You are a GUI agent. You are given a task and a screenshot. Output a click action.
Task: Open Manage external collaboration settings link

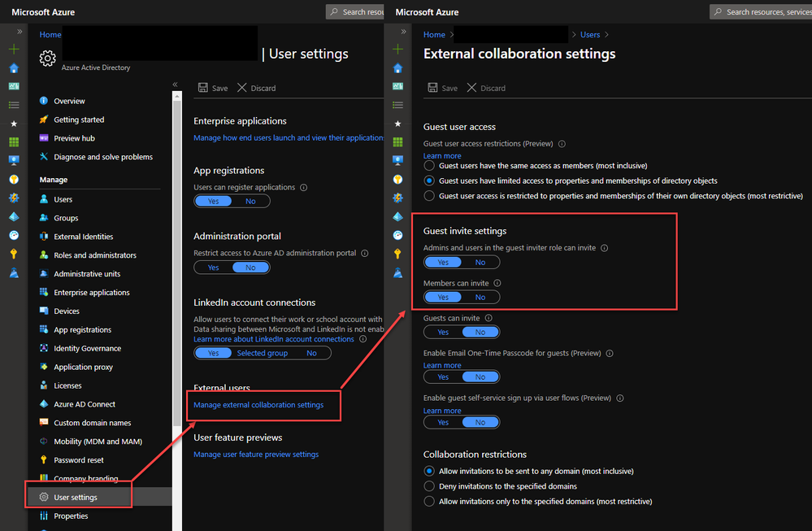[x=258, y=405]
